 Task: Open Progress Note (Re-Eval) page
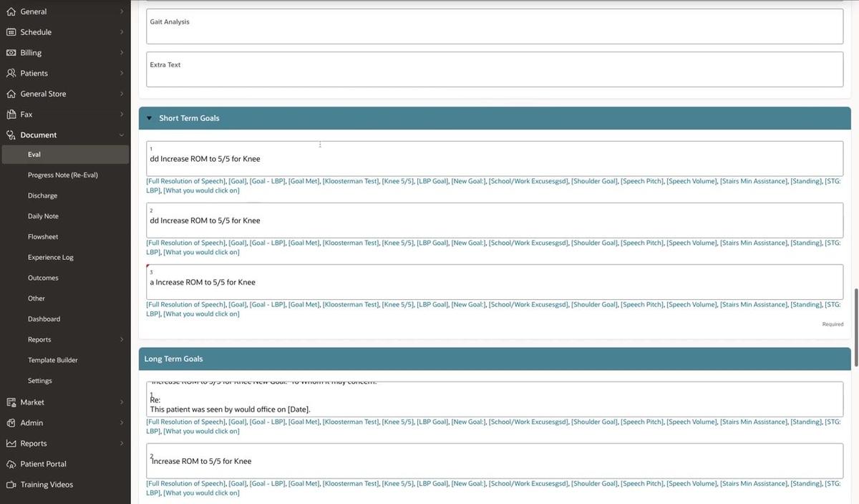tap(62, 175)
